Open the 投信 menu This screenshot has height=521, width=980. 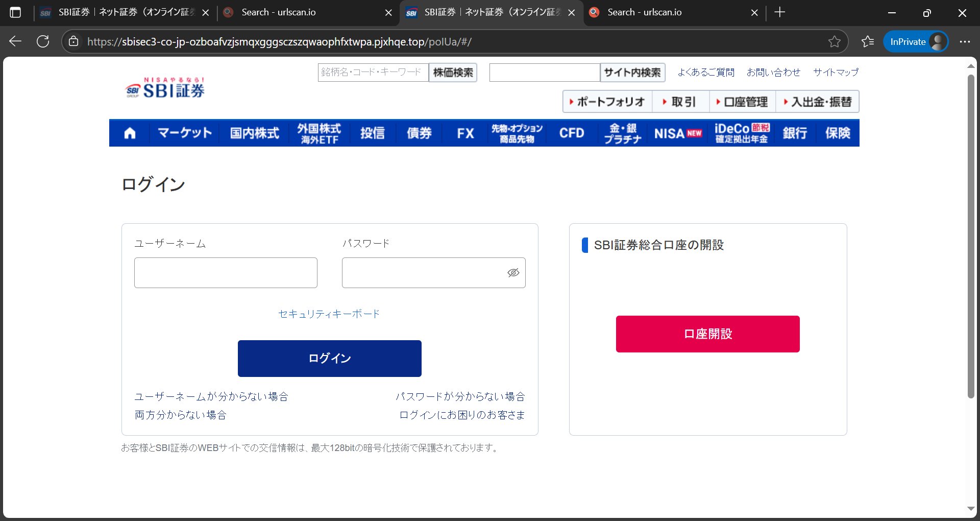(x=373, y=133)
